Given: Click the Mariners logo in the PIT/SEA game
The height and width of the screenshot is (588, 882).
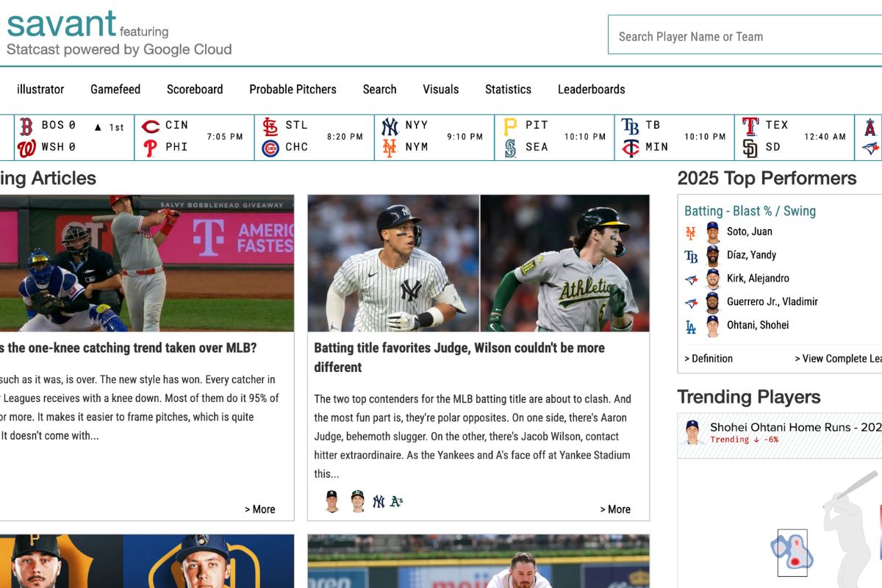Looking at the screenshot, I should (x=509, y=146).
